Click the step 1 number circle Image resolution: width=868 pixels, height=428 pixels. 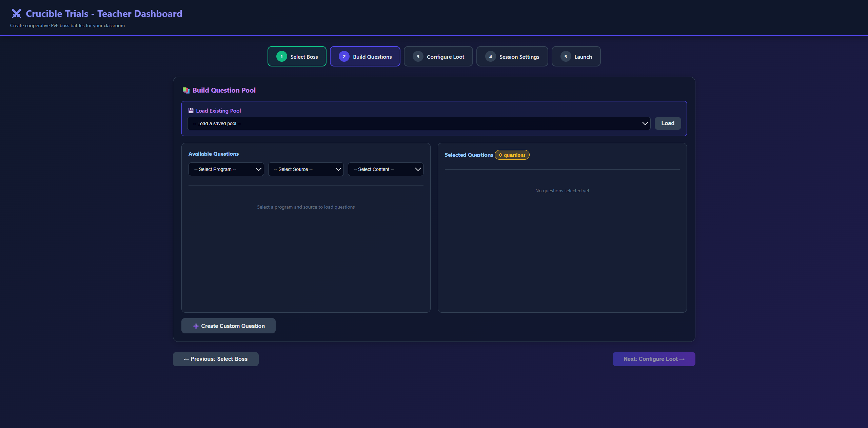point(281,57)
